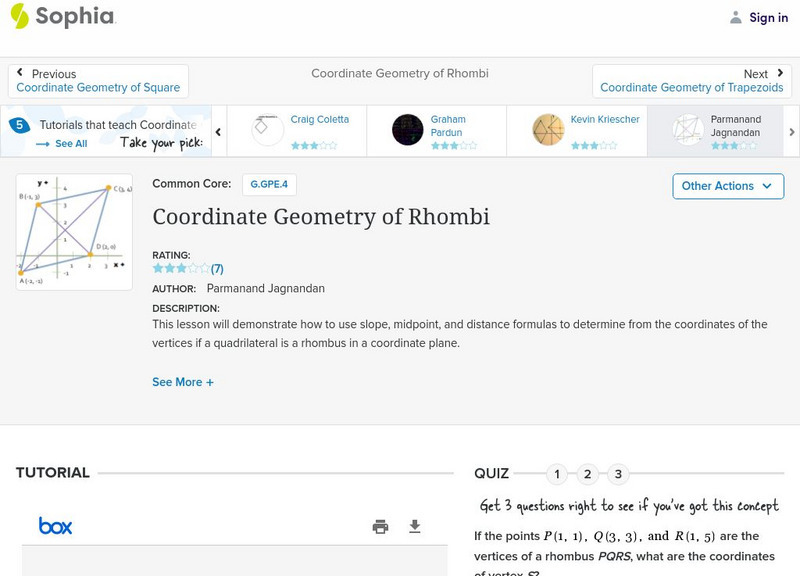This screenshot has width=800, height=576.
Task: Click the user profile icon beside Sign in
Action: 736,17
